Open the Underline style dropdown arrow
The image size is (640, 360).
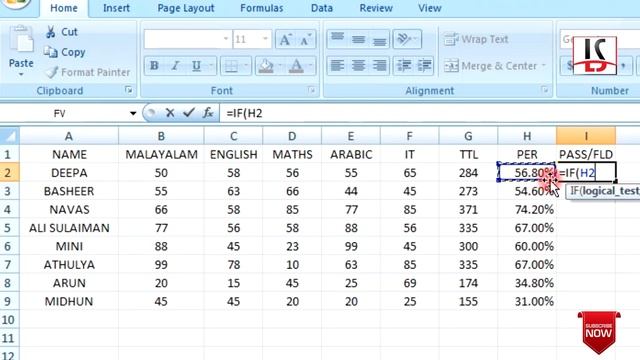(211, 65)
